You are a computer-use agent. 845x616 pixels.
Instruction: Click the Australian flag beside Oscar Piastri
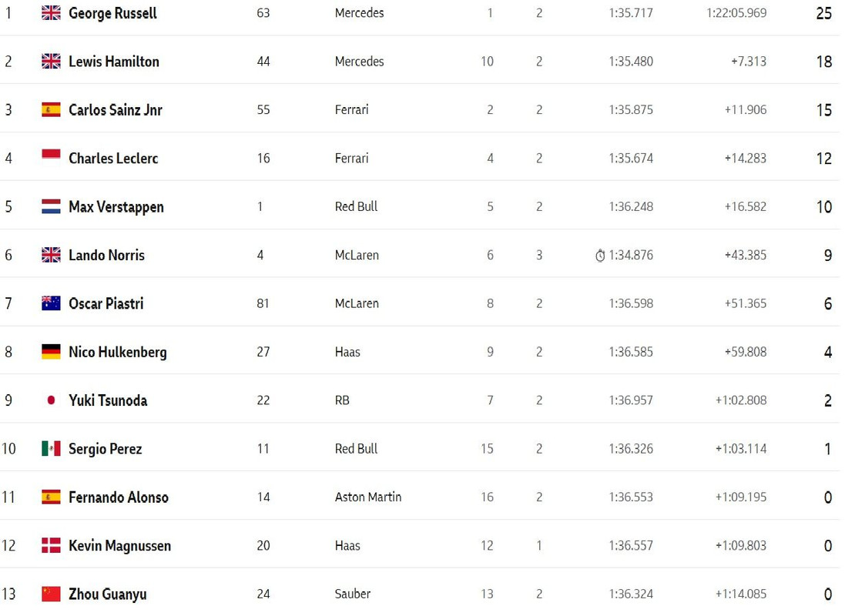click(x=51, y=303)
